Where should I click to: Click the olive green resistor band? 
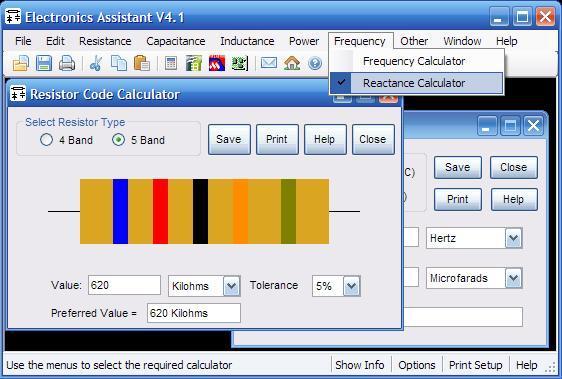[289, 211]
